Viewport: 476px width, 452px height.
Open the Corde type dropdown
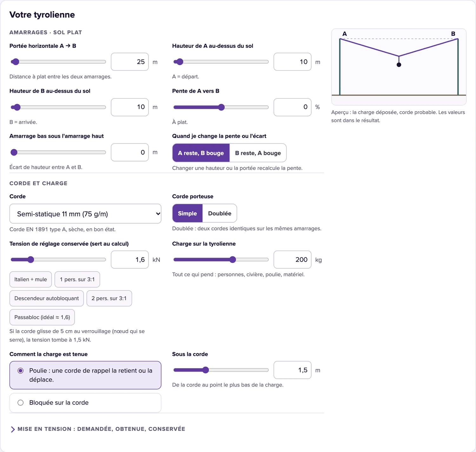coord(85,214)
